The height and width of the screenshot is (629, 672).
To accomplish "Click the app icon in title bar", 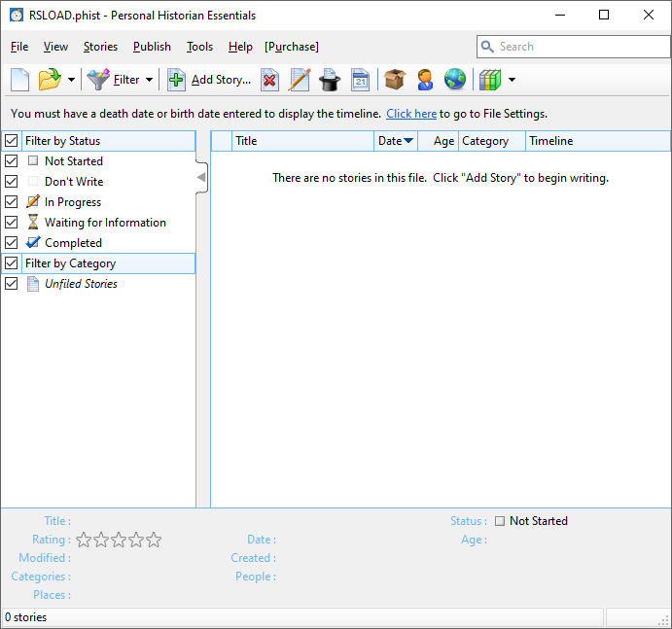I will [x=17, y=15].
